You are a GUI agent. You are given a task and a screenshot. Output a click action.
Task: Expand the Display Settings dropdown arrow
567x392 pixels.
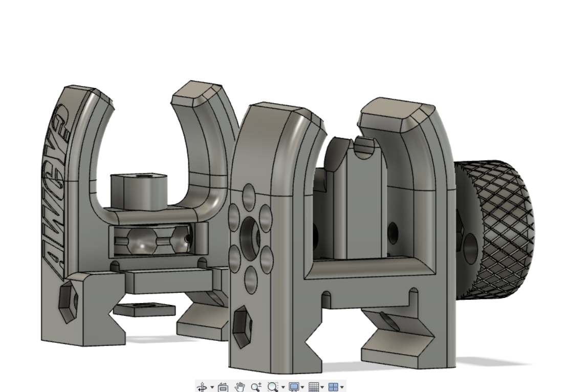(302, 388)
